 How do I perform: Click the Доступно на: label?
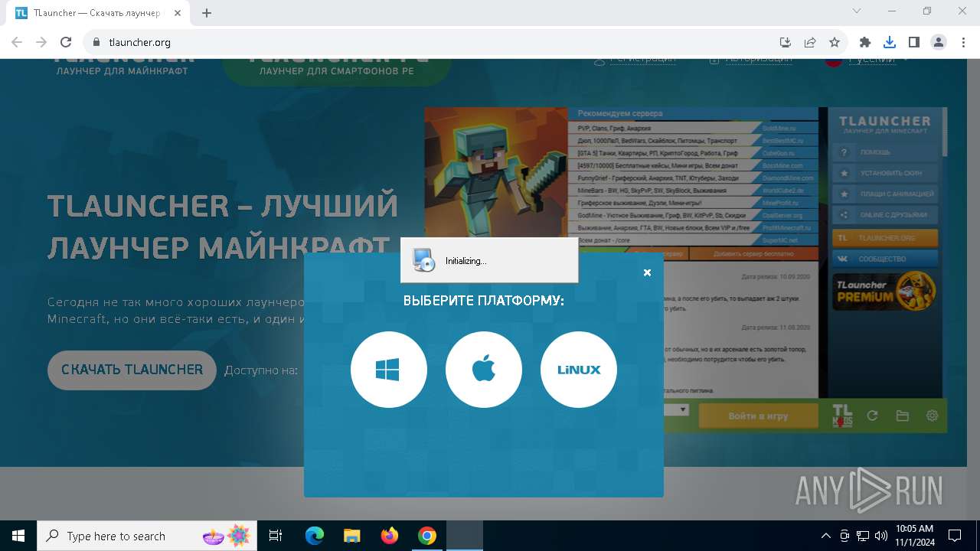[x=260, y=370]
